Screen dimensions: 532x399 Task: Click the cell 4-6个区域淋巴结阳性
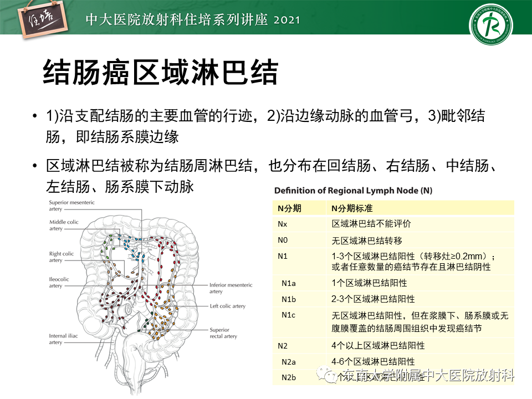pyautogui.click(x=373, y=361)
